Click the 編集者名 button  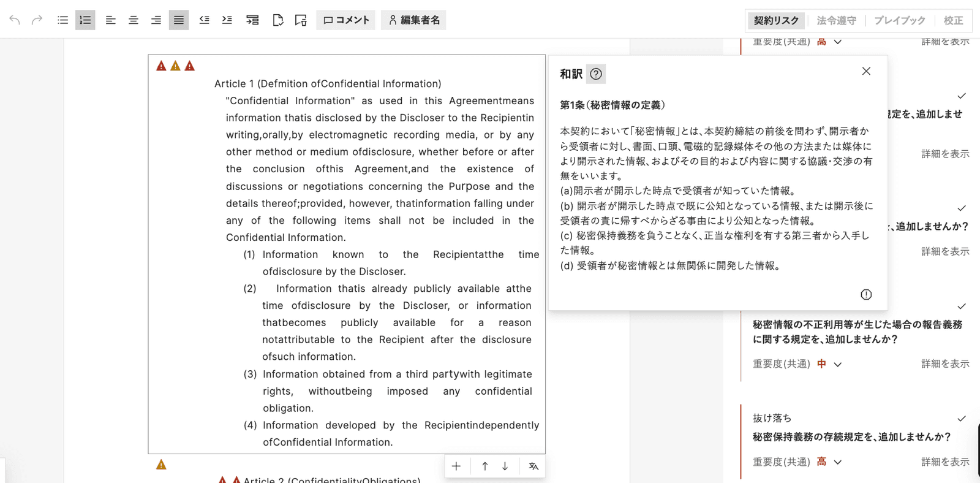click(x=414, y=20)
